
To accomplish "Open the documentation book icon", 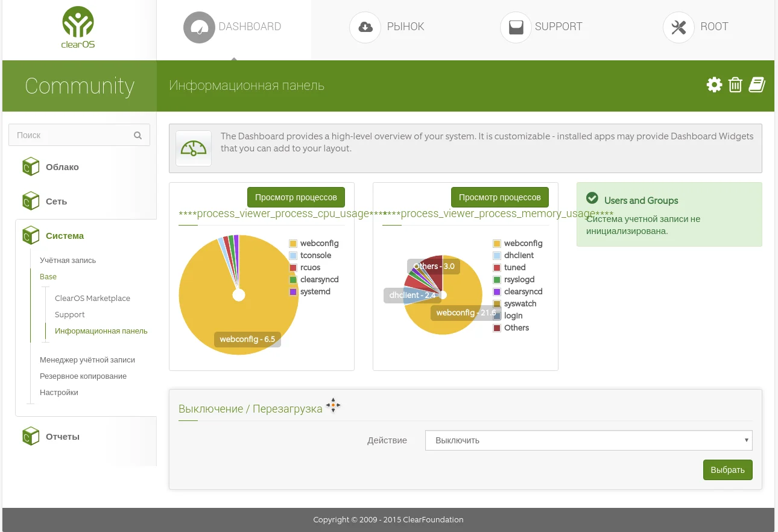I will point(757,85).
